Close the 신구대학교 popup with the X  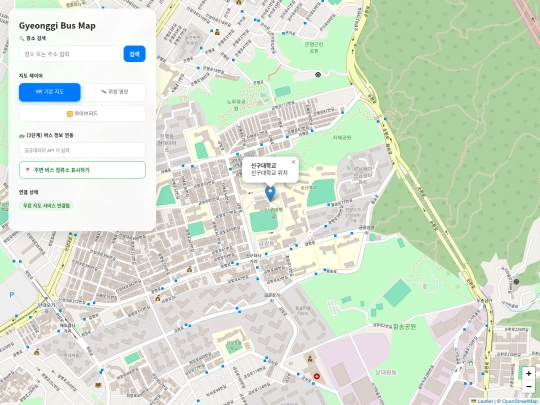coord(293,162)
